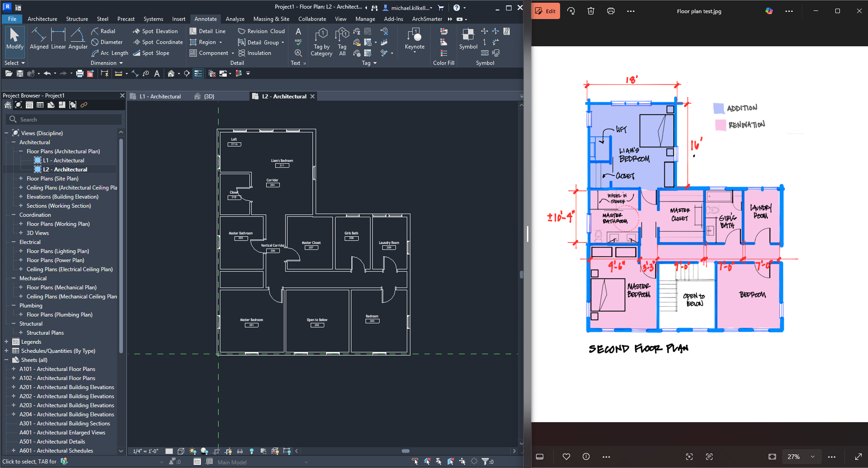Open the Component dropdown arrow
Image resolution: width=868 pixels, height=468 pixels.
tap(233, 53)
